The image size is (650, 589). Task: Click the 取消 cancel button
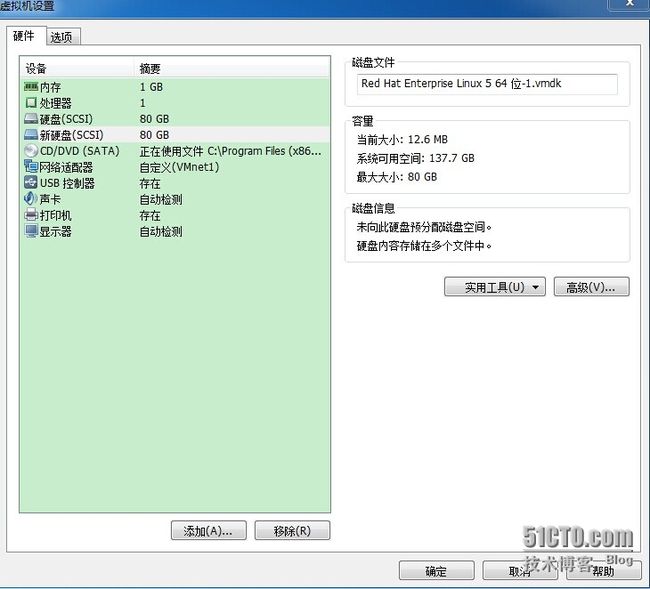[520, 571]
